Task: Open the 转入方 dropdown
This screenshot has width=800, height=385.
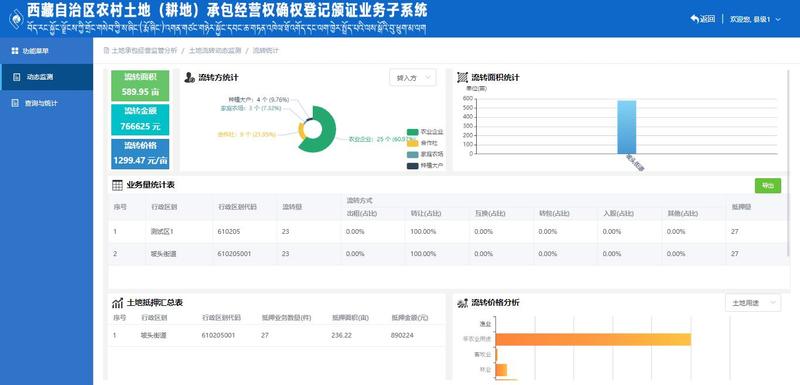Action: [x=413, y=78]
